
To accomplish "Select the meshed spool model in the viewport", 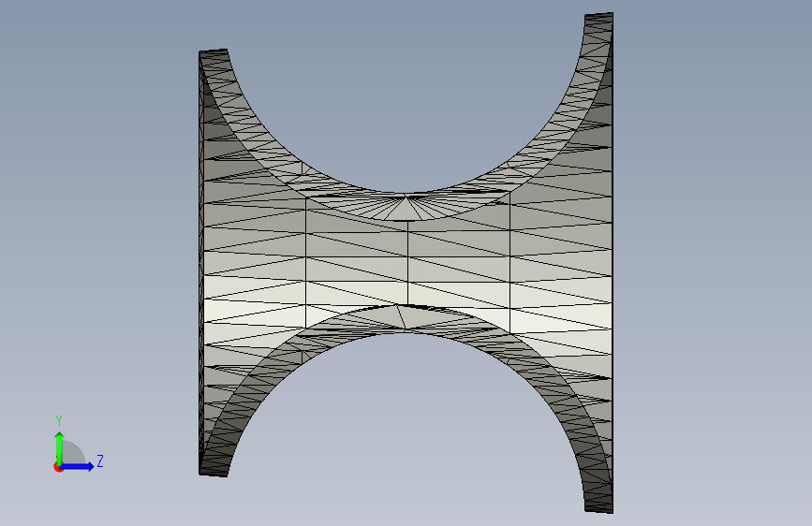I will pyautogui.click(x=406, y=263).
